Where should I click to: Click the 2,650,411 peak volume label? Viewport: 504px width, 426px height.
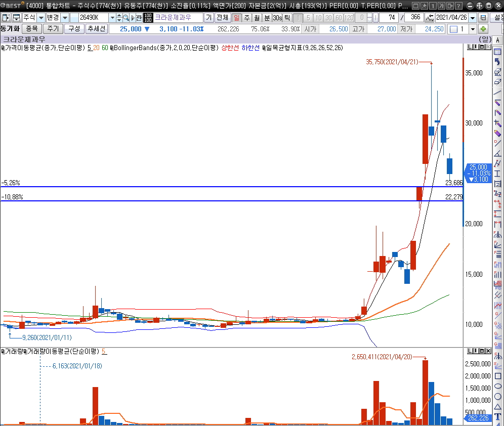tap(382, 357)
